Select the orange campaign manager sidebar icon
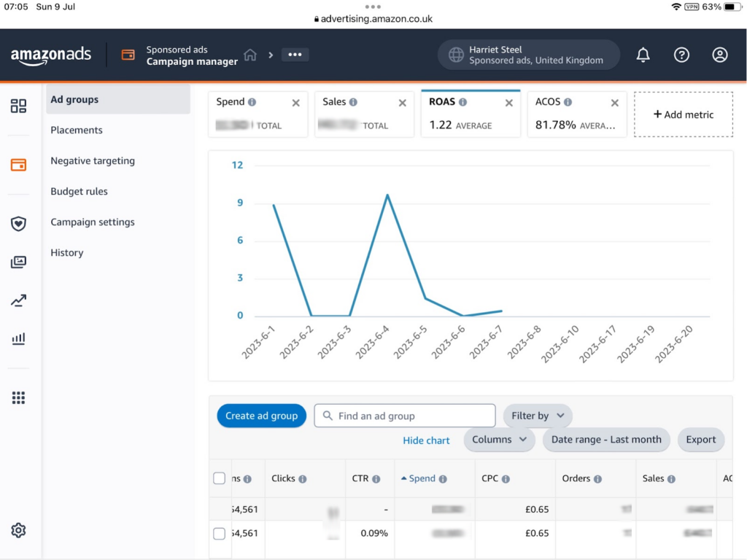Image resolution: width=747 pixels, height=560 pixels. point(19,166)
